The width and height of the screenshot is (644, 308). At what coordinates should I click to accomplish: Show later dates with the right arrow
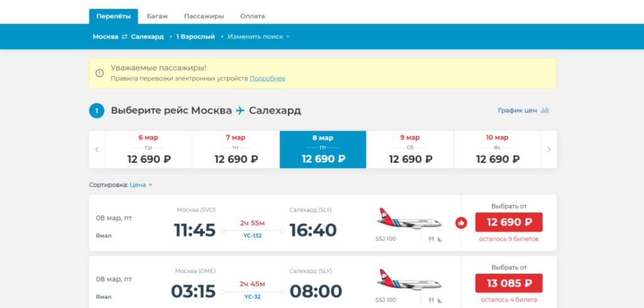tap(548, 150)
